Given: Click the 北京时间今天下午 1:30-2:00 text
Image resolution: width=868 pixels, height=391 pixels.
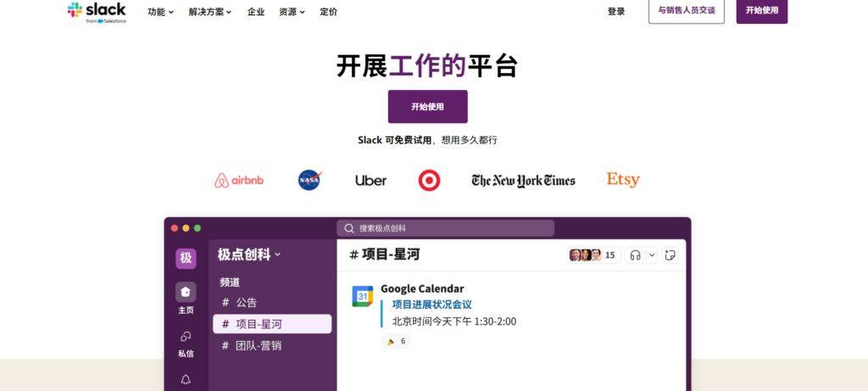Looking at the screenshot, I should point(454,321).
